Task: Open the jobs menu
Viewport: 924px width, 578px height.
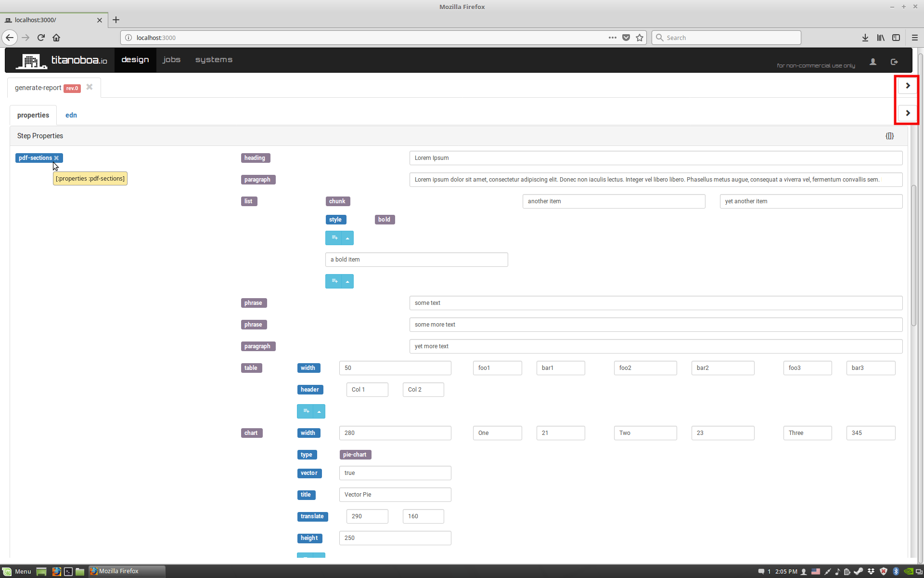Action: [171, 60]
